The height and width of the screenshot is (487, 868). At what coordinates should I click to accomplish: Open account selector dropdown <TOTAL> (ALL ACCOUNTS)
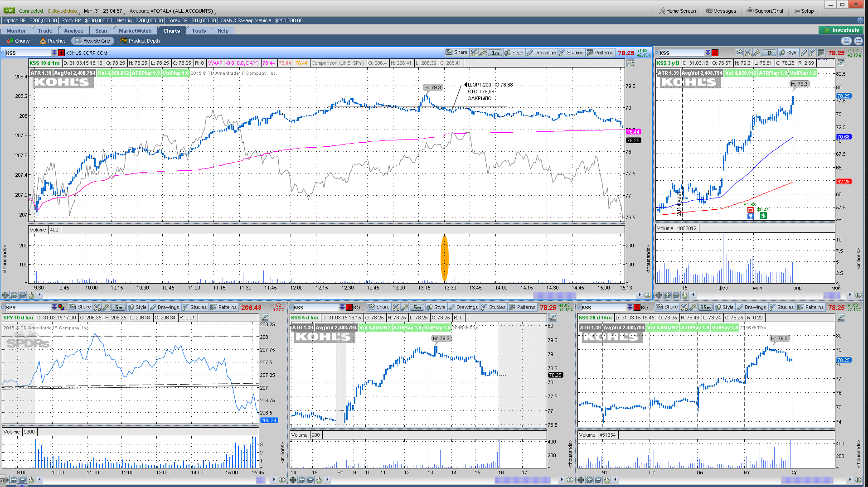click(x=183, y=11)
